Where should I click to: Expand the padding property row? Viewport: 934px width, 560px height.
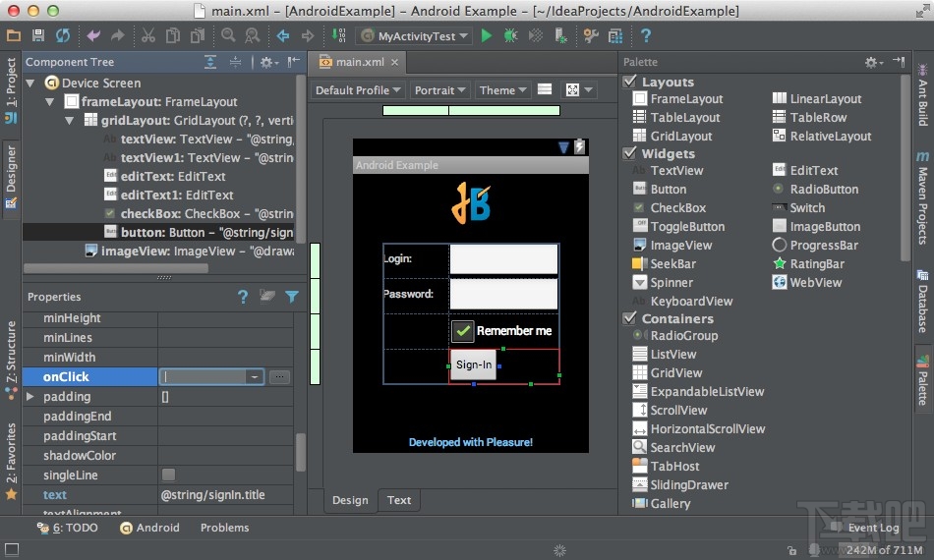point(29,397)
